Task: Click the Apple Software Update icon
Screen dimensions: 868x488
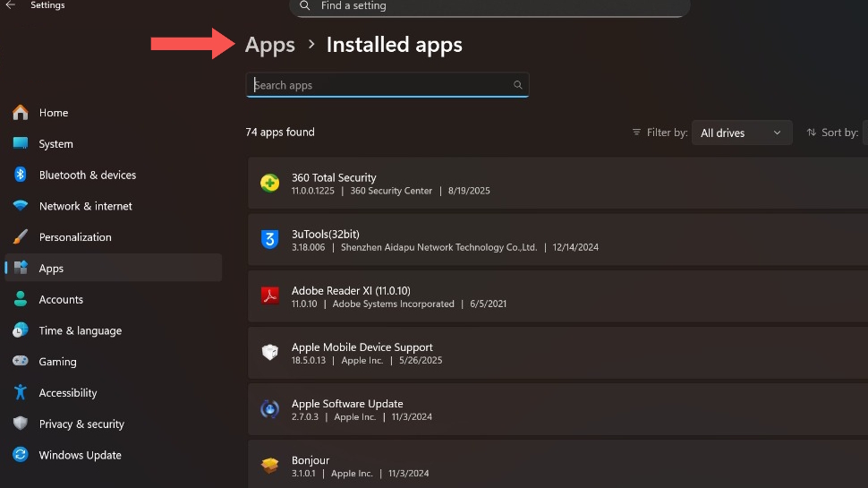Action: click(269, 409)
